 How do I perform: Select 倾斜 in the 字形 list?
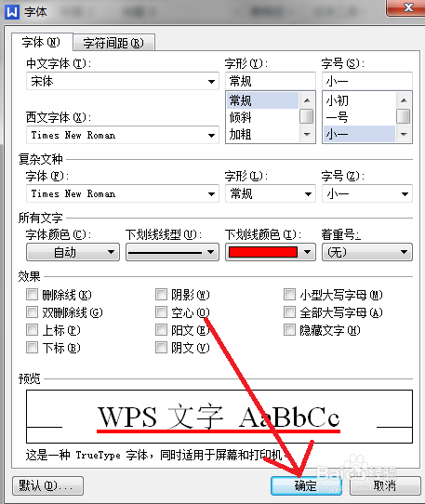click(262, 117)
